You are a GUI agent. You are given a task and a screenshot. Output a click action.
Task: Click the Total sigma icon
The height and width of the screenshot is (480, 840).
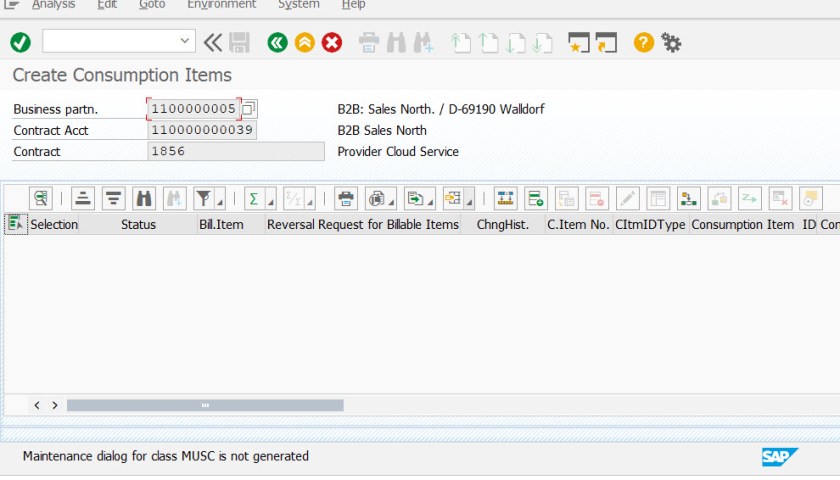(254, 199)
